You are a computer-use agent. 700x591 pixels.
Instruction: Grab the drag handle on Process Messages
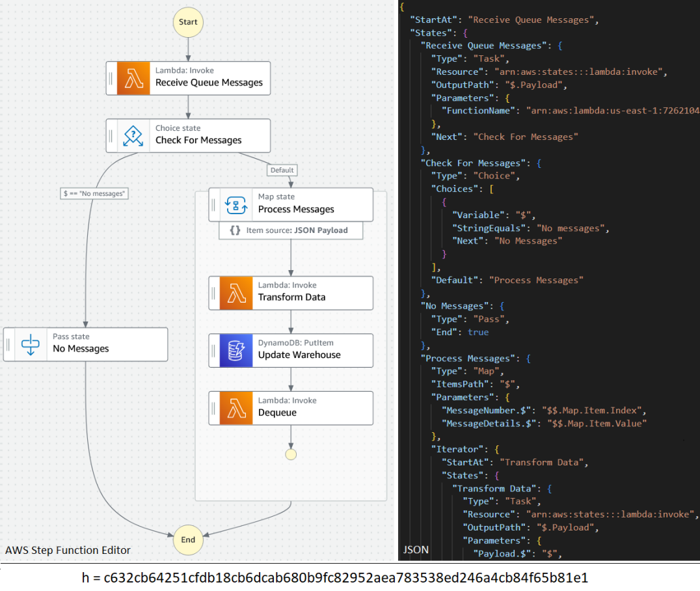coord(213,205)
